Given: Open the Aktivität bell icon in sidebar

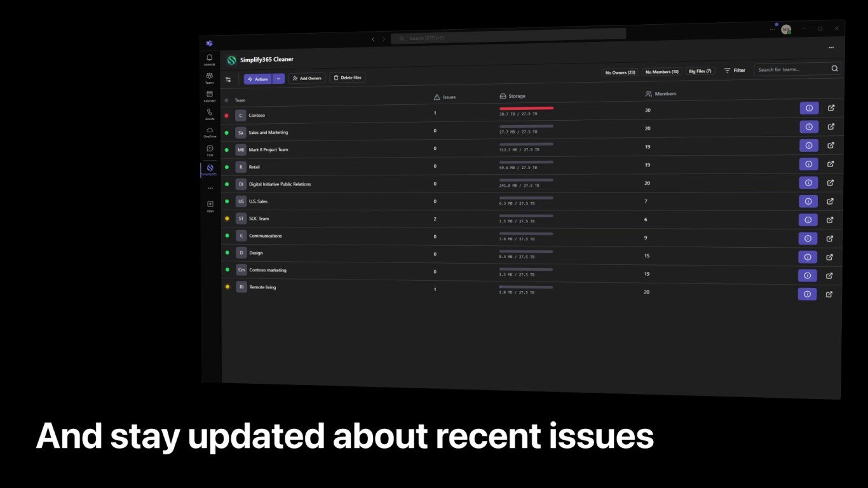Looking at the screenshot, I should pos(209,60).
